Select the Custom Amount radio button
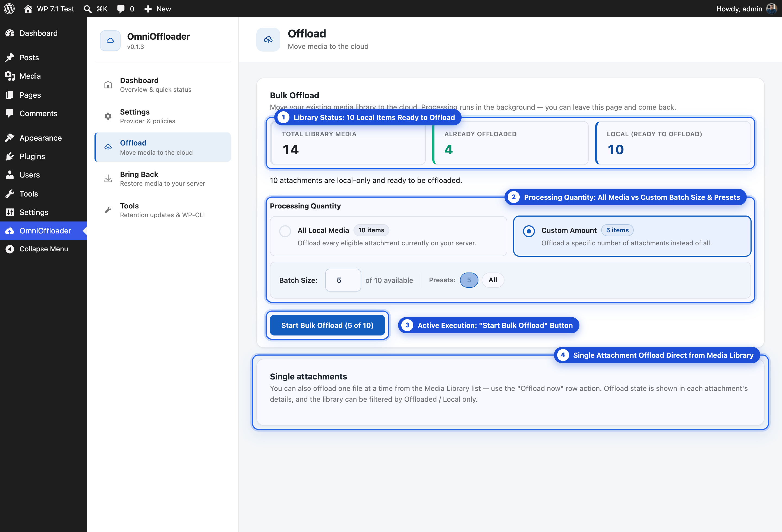Image resolution: width=782 pixels, height=532 pixels. click(529, 231)
